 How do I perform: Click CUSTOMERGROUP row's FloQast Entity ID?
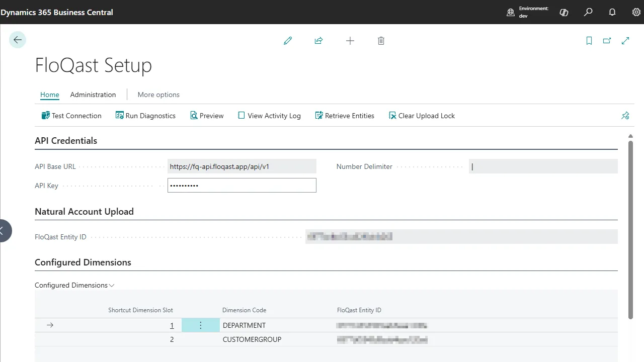tap(382, 339)
